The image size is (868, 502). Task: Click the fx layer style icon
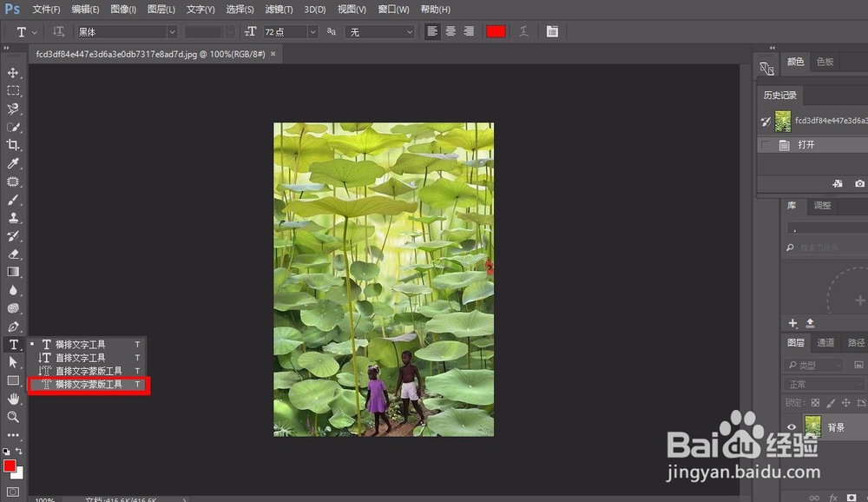(x=833, y=498)
